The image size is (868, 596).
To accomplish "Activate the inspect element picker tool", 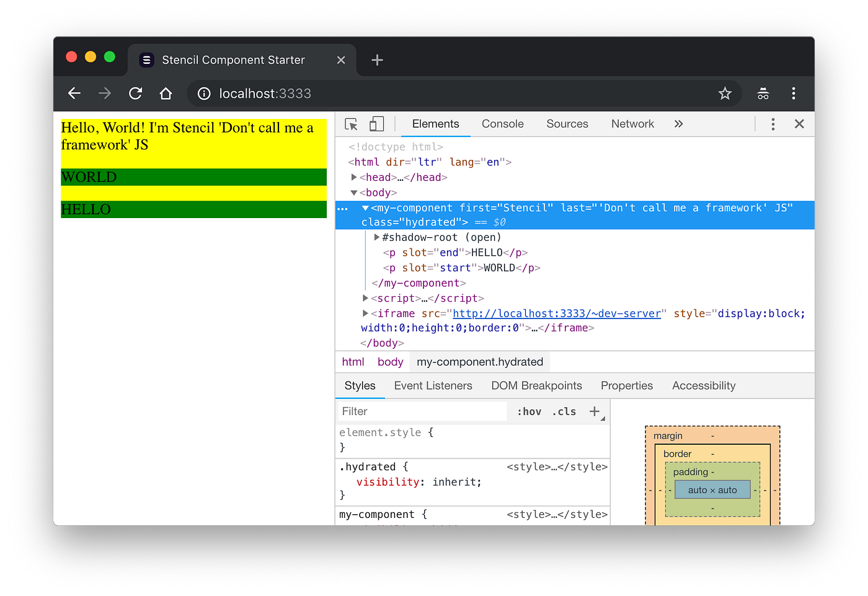I will point(352,125).
